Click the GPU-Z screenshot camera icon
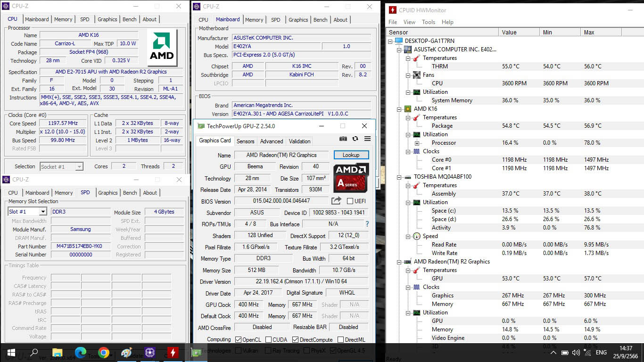Viewport: 644px width, 362px height. 343,139
